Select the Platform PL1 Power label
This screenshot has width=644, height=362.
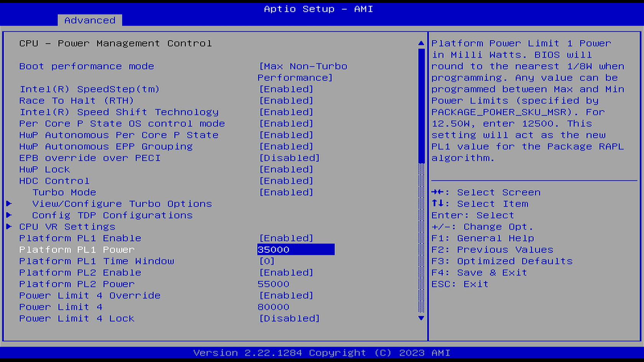point(77,250)
